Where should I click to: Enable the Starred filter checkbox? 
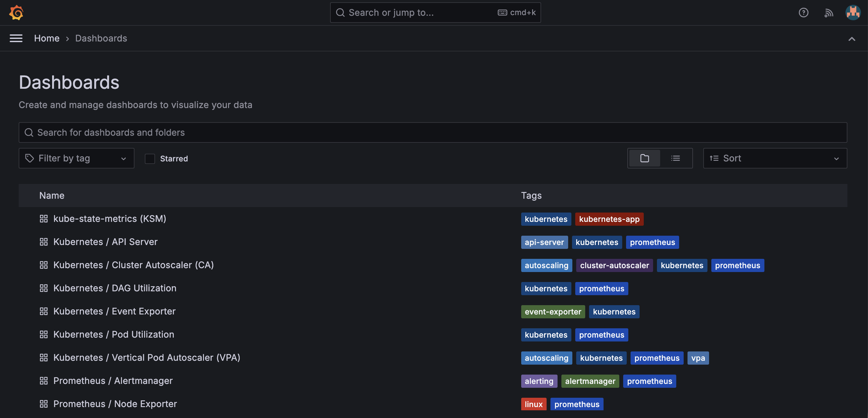click(x=150, y=158)
